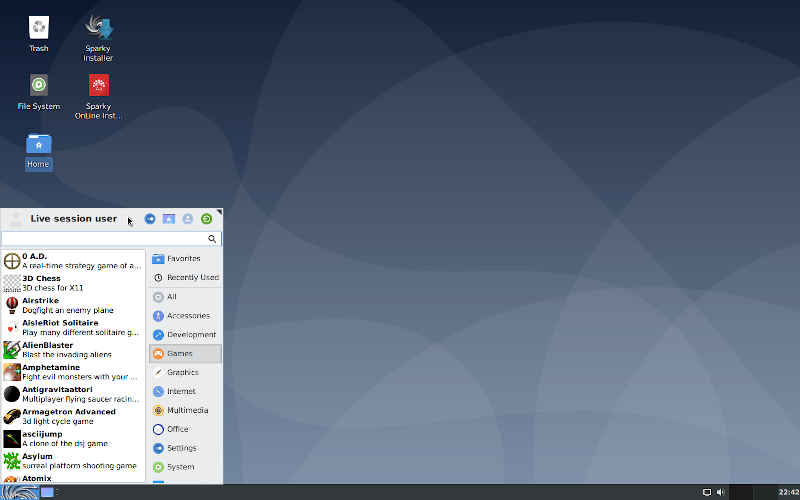Select the Favorites category
This screenshot has height=500, width=800.
(x=186, y=259)
